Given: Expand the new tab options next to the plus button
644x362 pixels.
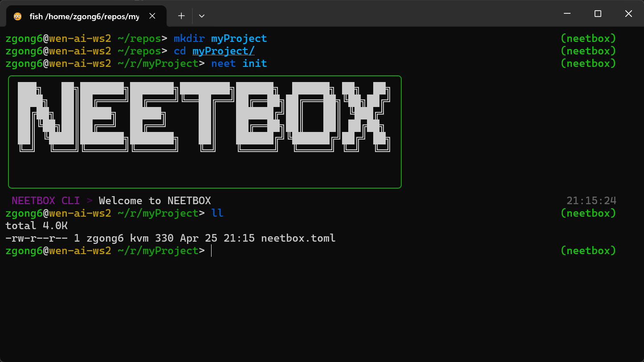Looking at the screenshot, I should coord(201,16).
